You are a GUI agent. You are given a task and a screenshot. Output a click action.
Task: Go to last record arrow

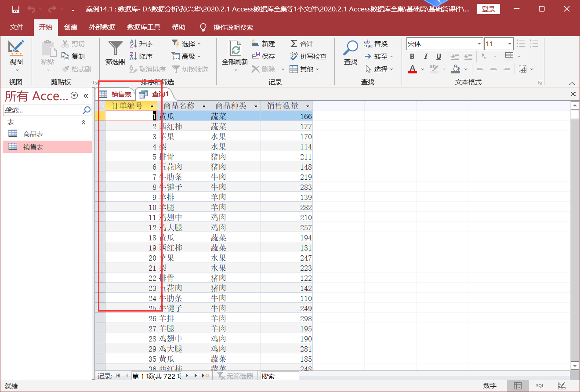click(x=196, y=376)
